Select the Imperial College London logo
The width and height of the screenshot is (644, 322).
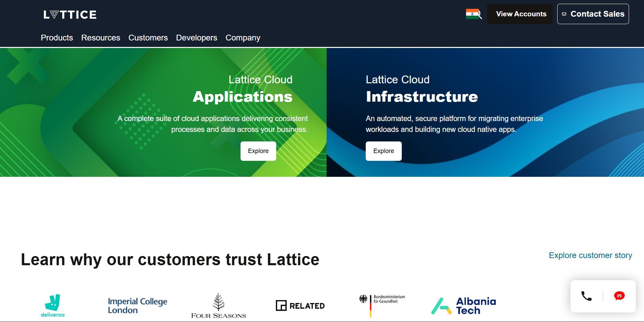[137, 305]
